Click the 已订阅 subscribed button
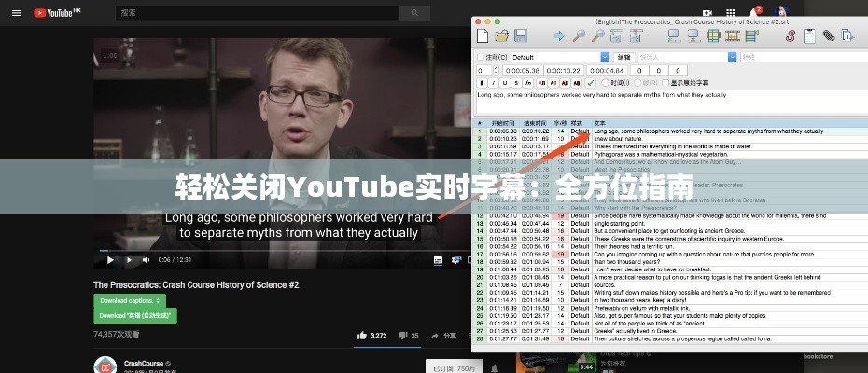868x373 pixels. point(454,368)
